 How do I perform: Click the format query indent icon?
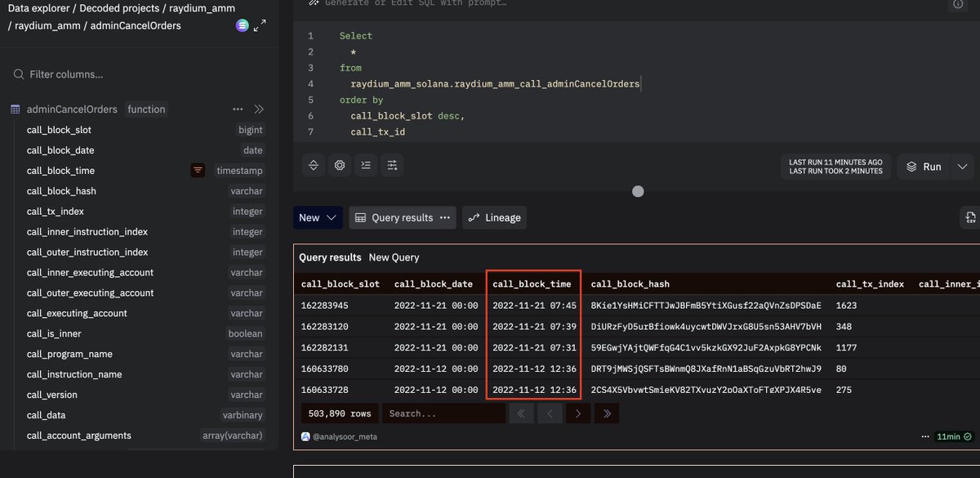pyautogui.click(x=366, y=165)
